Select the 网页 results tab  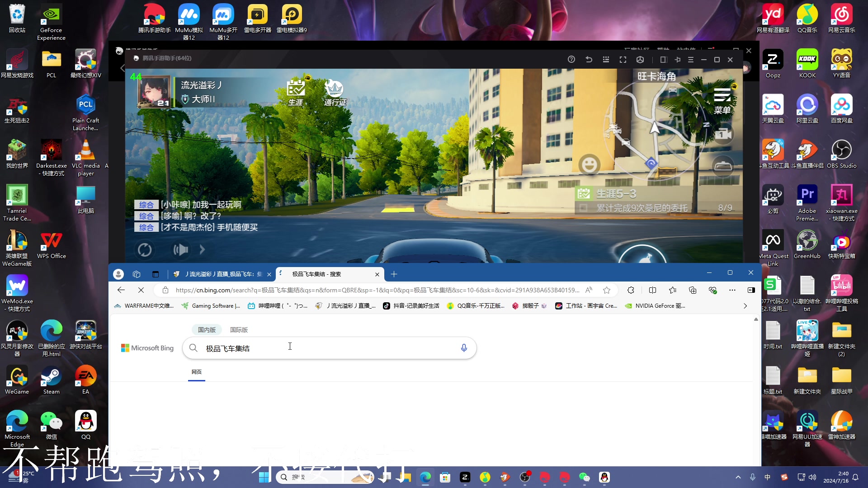click(197, 372)
